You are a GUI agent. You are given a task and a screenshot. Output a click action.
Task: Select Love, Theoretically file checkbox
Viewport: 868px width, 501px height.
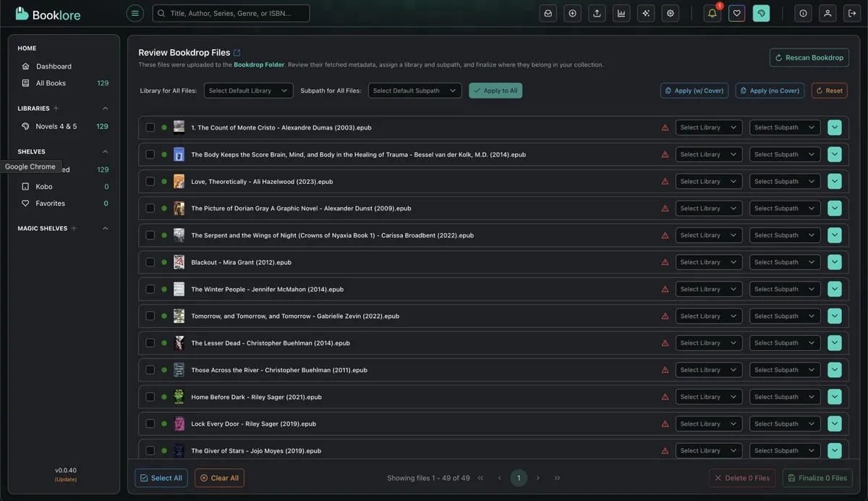tap(150, 181)
